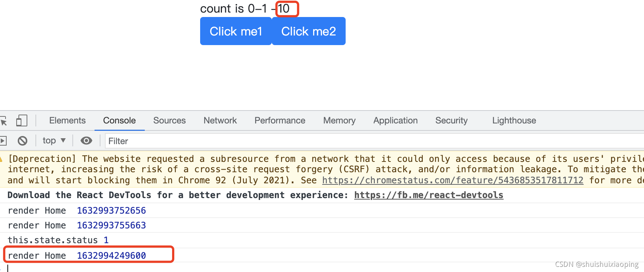Click the Click me1 button
644x272 pixels.
(x=236, y=31)
